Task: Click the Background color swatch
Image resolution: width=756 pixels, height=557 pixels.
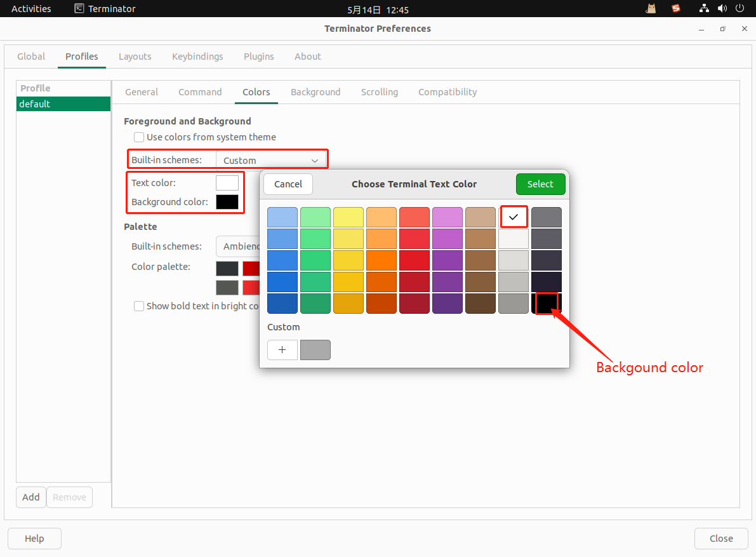Action: pos(227,202)
